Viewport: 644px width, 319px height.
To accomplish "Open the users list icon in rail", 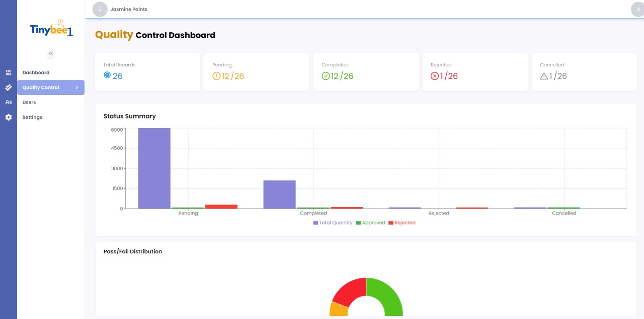I will tap(9, 102).
